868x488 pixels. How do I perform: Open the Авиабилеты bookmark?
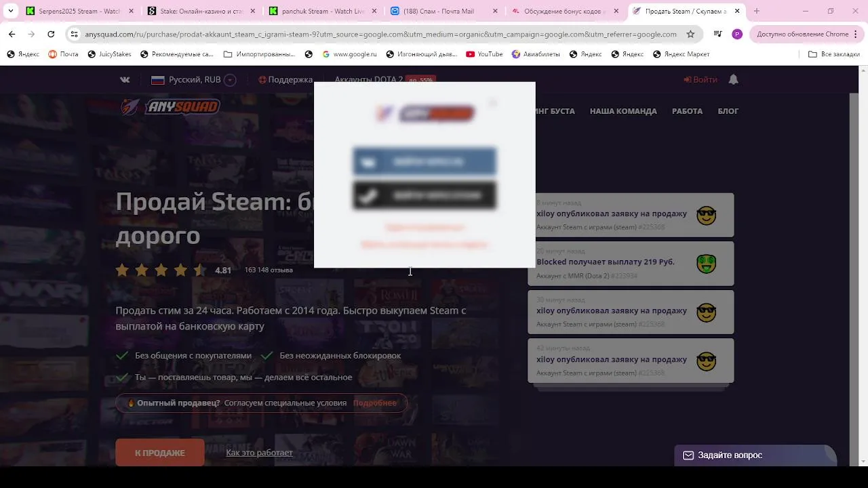[x=535, y=54]
